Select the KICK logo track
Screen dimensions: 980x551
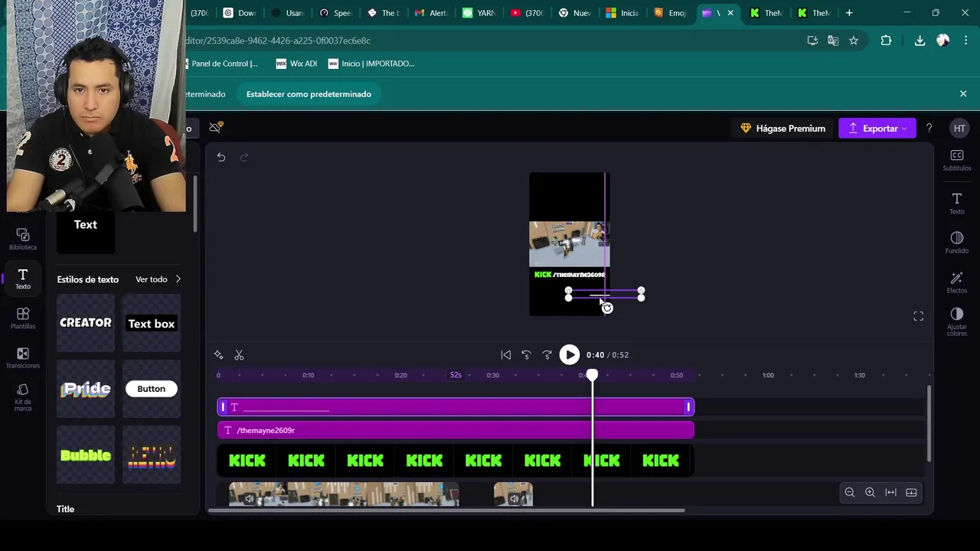[x=456, y=461]
